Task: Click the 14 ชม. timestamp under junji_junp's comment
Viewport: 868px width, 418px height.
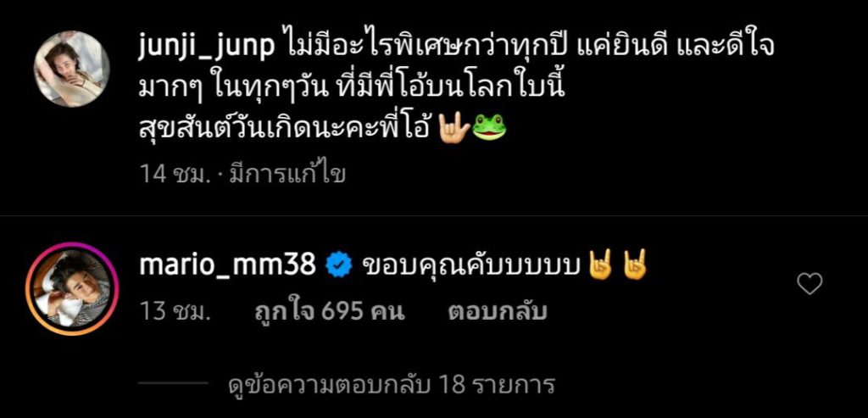Action: (x=173, y=175)
